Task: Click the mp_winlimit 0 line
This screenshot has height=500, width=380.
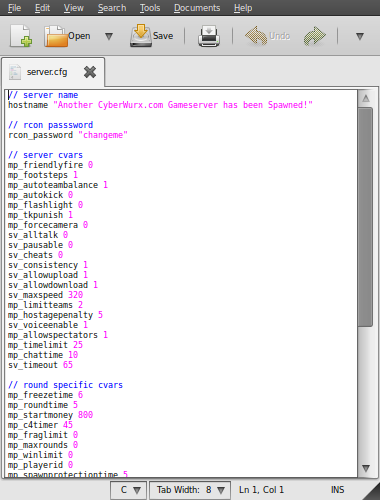Action: (x=40, y=455)
